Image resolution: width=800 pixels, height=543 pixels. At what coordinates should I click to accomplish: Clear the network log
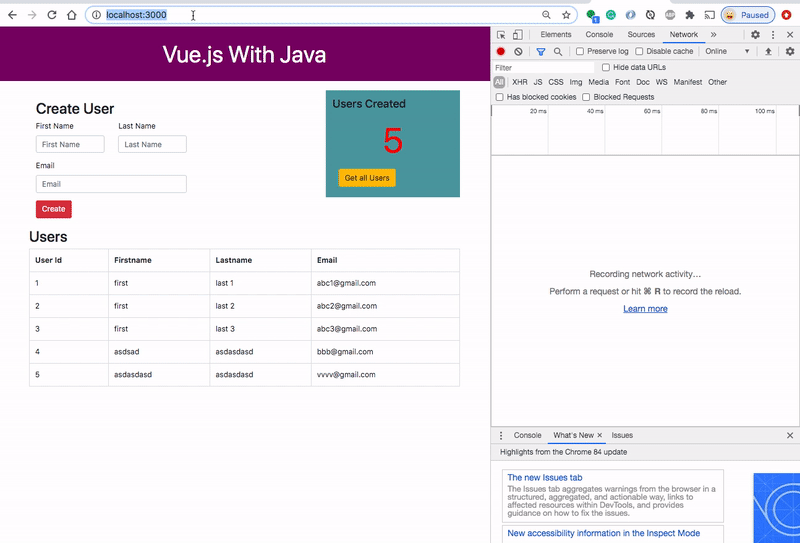click(x=518, y=52)
